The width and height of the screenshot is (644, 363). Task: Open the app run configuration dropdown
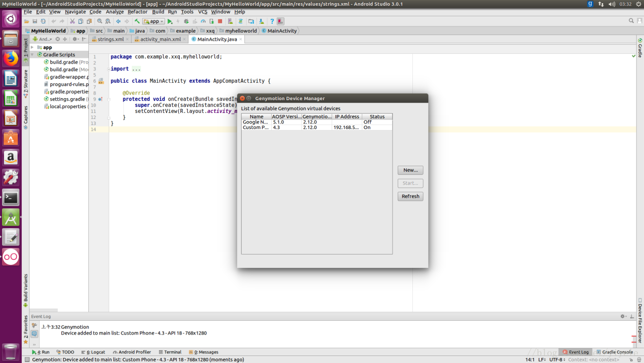(x=153, y=21)
